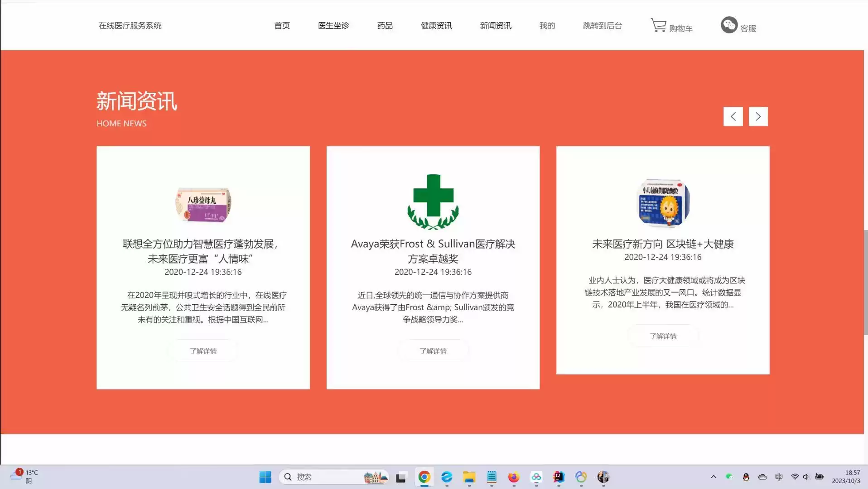Switch to Google Chrome in taskbar
The height and width of the screenshot is (489, 868).
point(424,477)
